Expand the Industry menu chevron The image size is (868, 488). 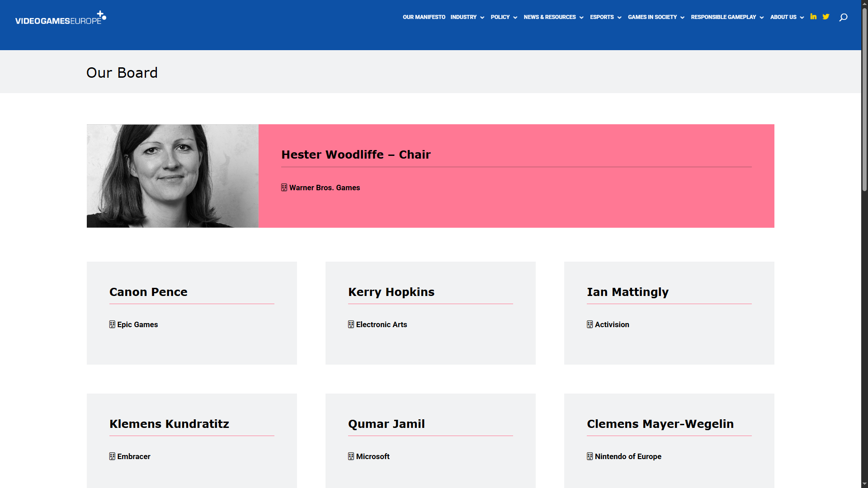pyautogui.click(x=482, y=18)
